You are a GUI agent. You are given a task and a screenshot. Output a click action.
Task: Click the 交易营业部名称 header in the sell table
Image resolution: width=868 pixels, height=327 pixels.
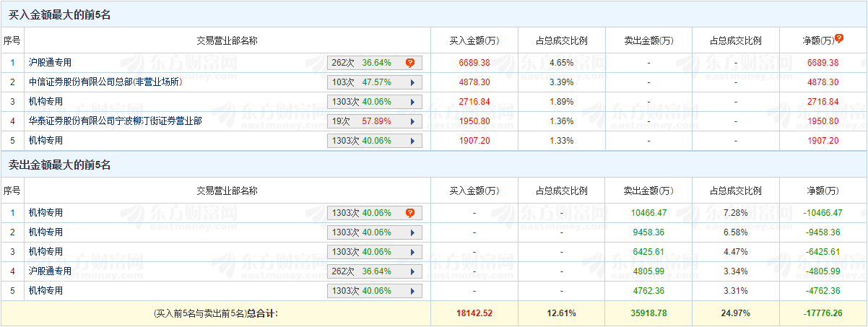pyautogui.click(x=227, y=191)
